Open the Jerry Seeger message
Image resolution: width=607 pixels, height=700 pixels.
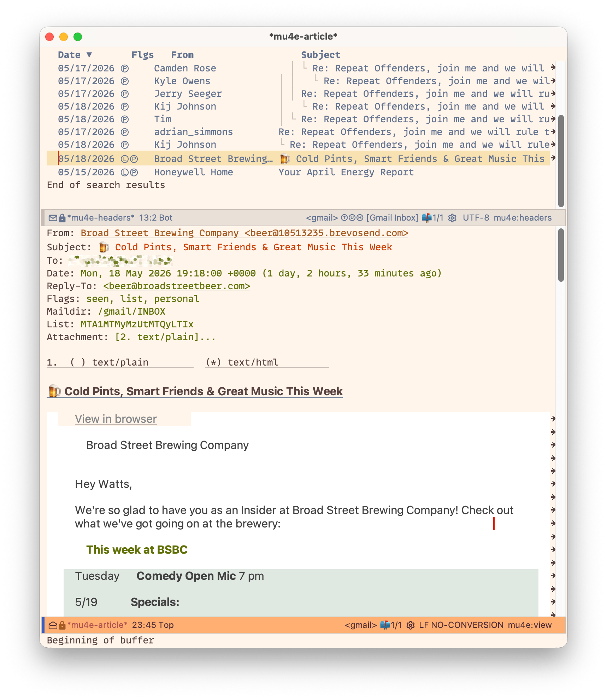[298, 94]
